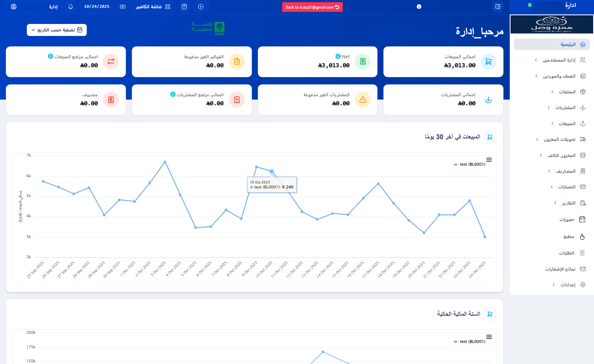Click Back to is.ezzi1@gmail.com button

[312, 7]
